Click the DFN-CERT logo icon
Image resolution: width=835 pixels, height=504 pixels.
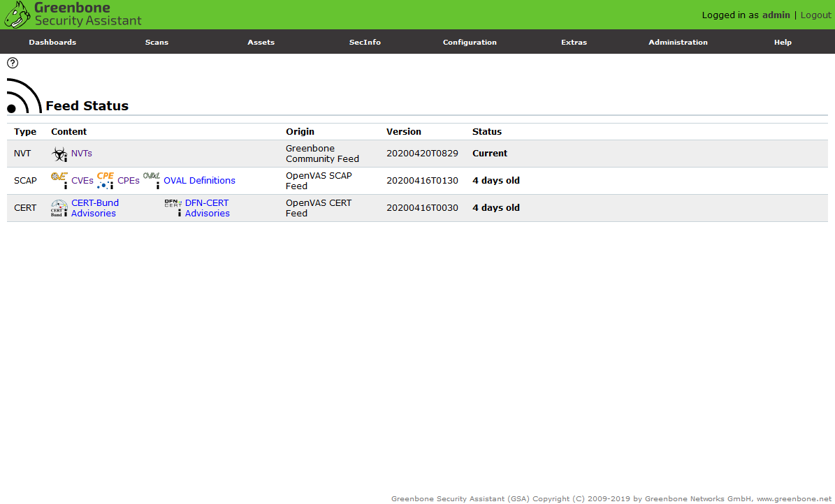click(173, 207)
